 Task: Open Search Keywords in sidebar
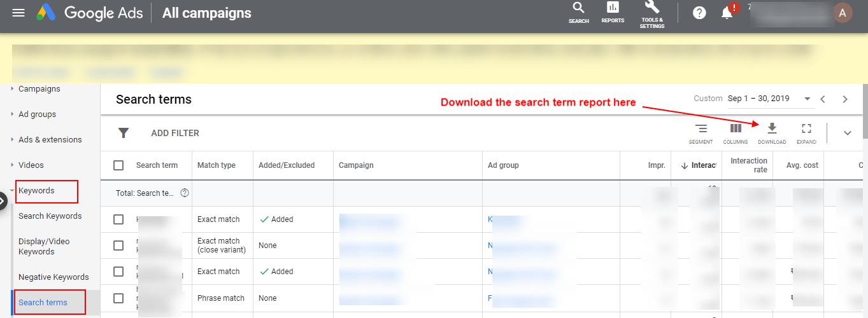coord(50,216)
